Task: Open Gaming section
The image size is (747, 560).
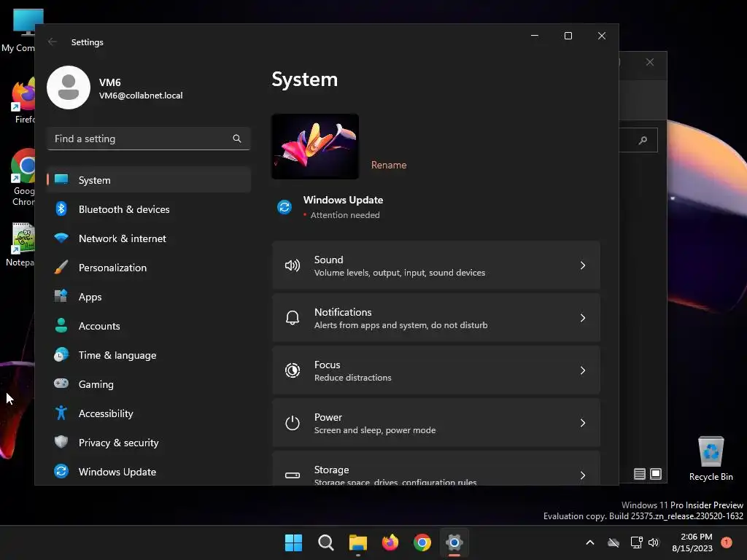Action: click(149, 384)
